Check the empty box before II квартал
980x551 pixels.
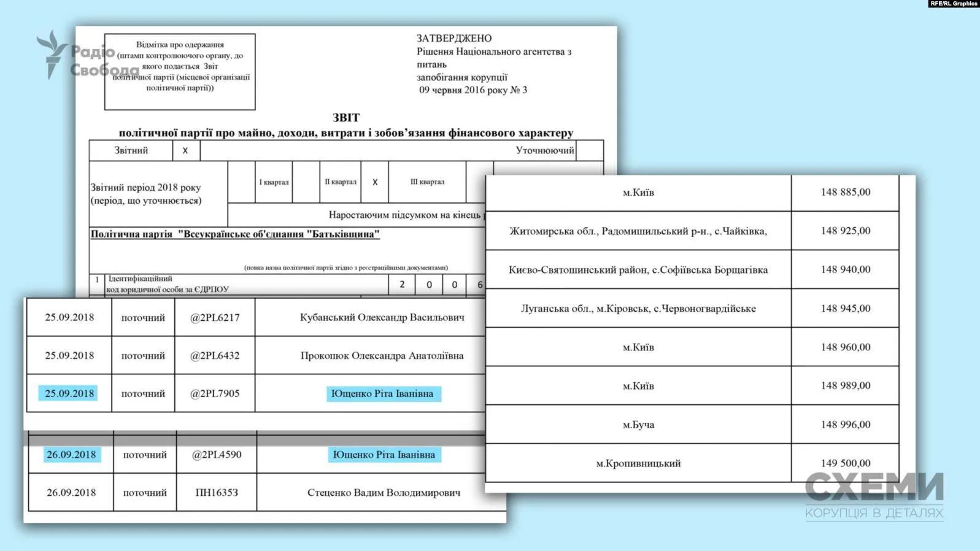tap(306, 182)
